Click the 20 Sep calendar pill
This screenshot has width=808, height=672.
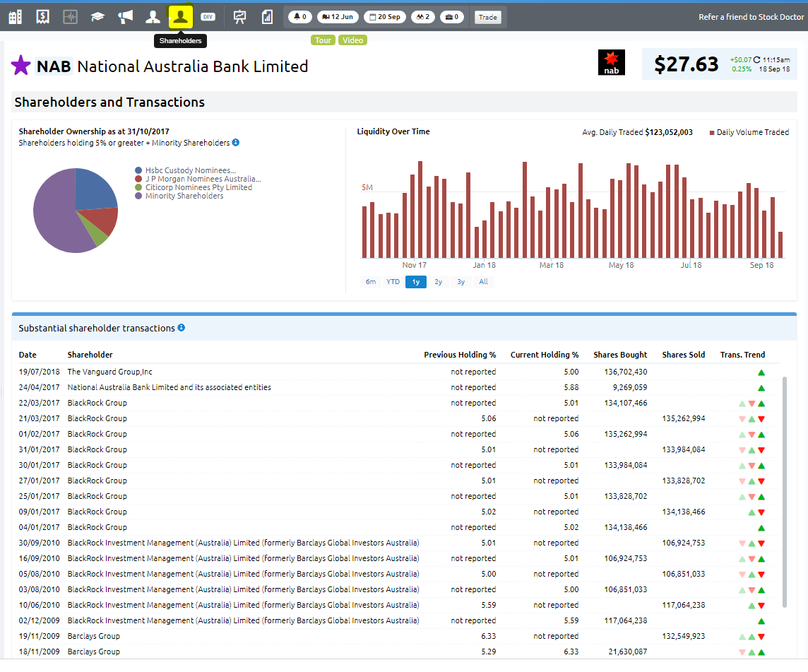point(385,17)
